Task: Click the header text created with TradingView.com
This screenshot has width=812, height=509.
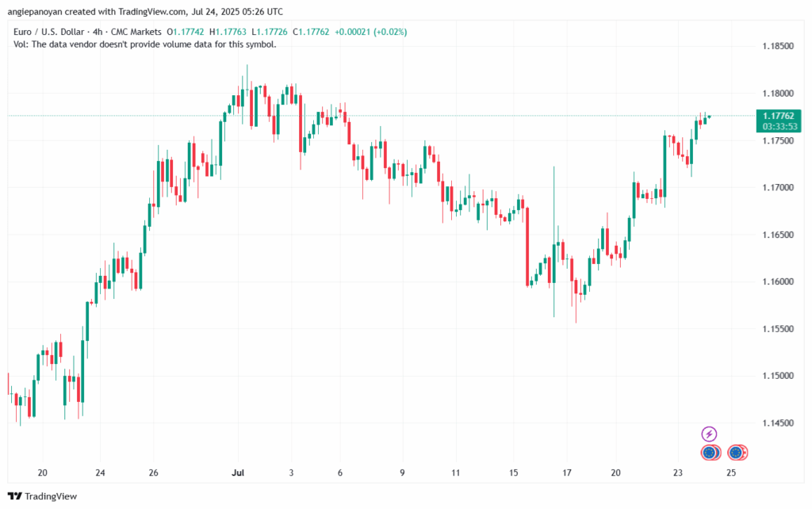Action: click(x=125, y=11)
